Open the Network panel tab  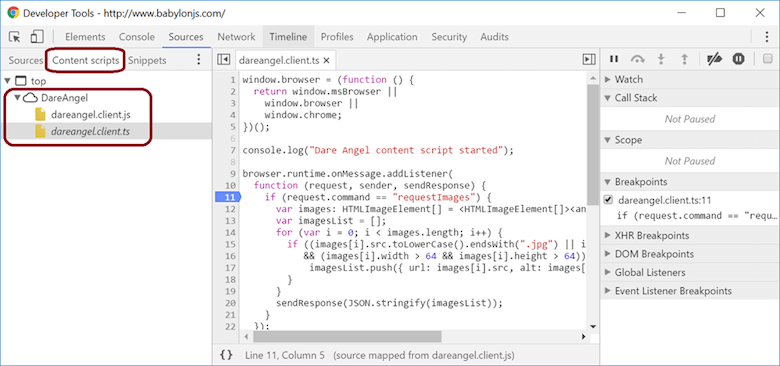(236, 37)
